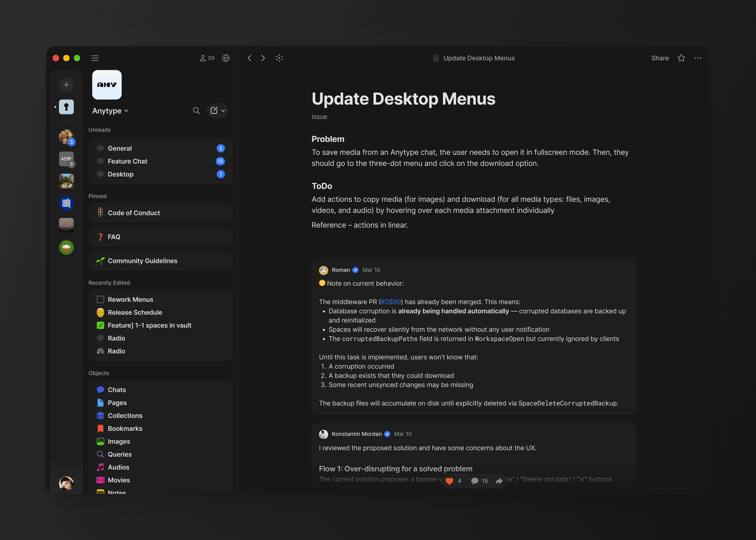Click Konstantin Mordan's comment avatar

(x=324, y=434)
